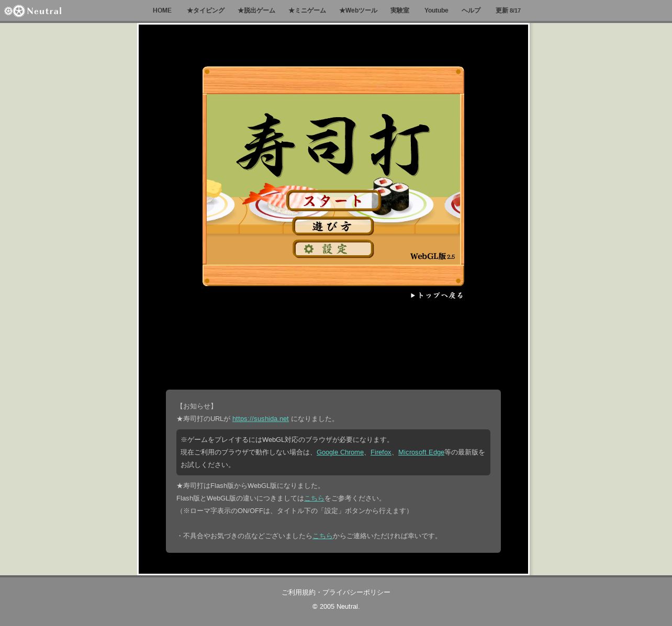Click the Neutral gear logo

32,11
